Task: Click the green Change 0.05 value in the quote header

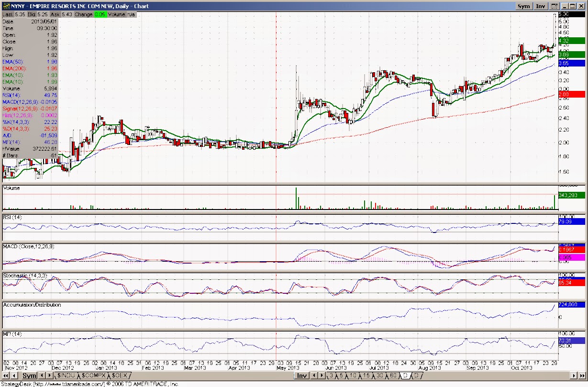Action: click(100, 15)
